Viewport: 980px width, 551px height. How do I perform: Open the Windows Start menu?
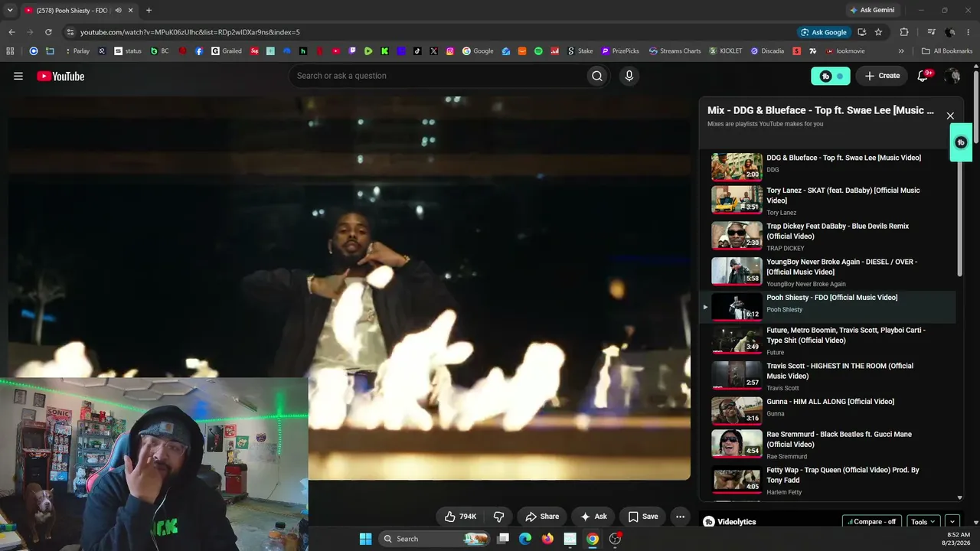click(x=365, y=539)
